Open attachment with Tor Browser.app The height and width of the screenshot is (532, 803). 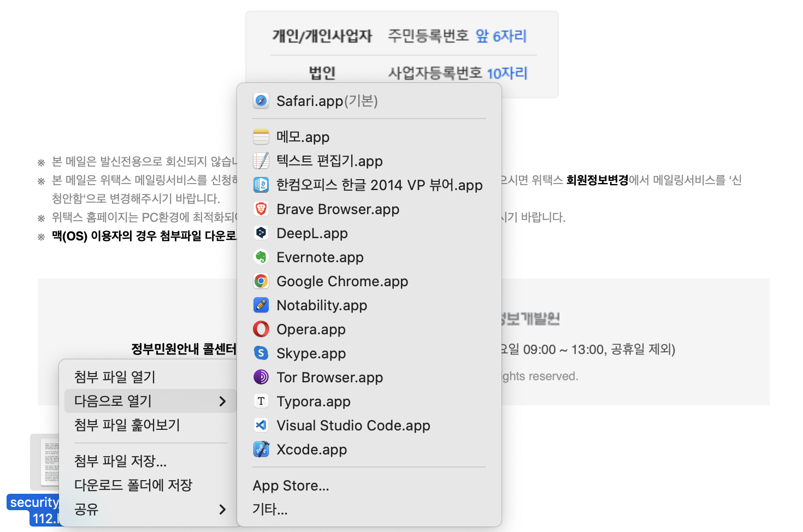369,377
